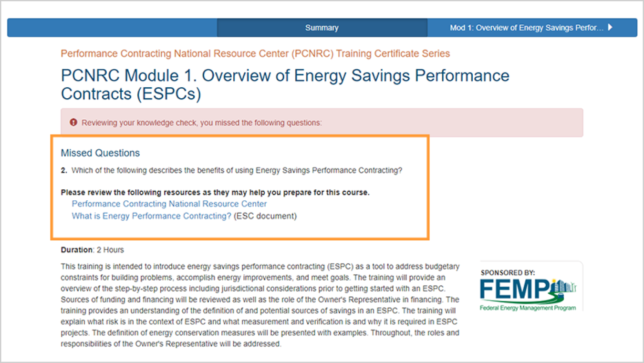The image size is (644, 363).
Task: Click the '(ESC document)' label
Action: point(265,216)
